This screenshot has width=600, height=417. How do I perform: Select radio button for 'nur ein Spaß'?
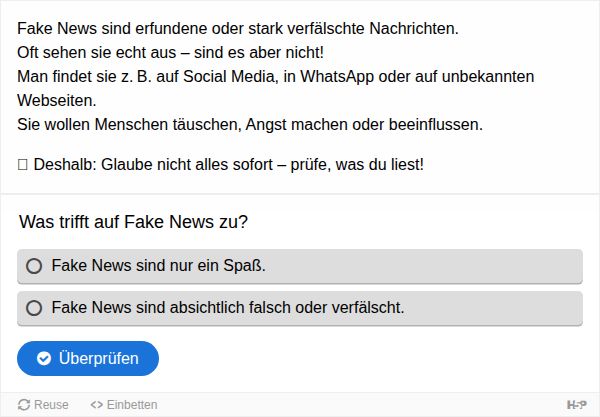pos(34,266)
